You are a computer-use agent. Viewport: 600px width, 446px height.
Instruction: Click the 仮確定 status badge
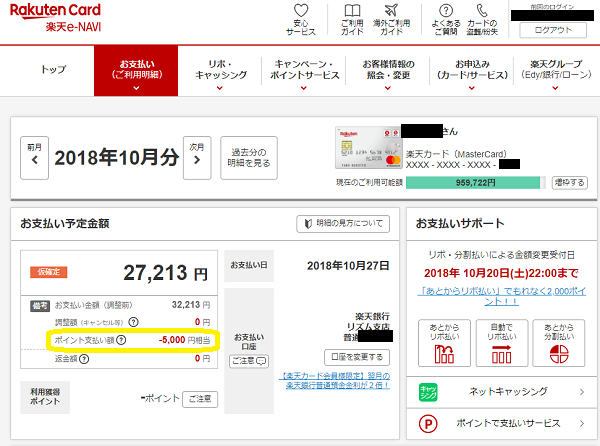coord(49,272)
